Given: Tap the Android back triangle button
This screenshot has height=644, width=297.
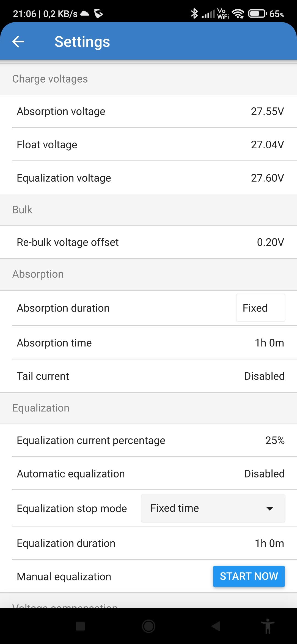Looking at the screenshot, I should tap(216, 626).
